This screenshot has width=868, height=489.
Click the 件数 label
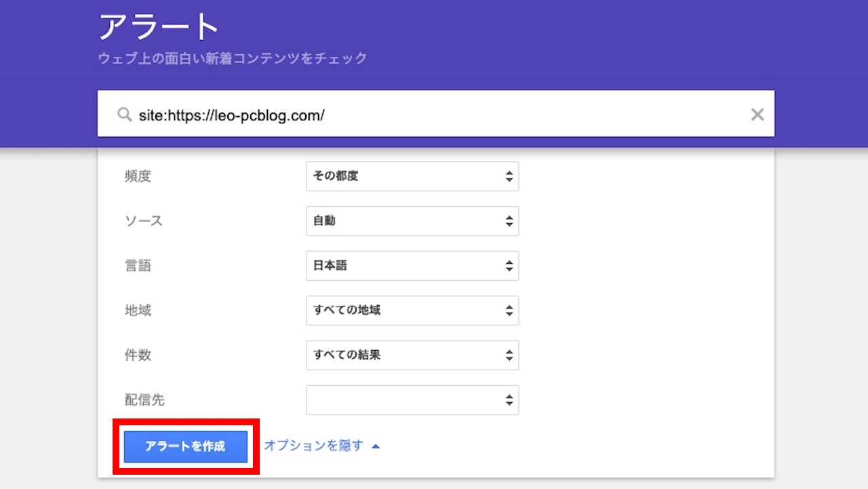[x=138, y=355]
